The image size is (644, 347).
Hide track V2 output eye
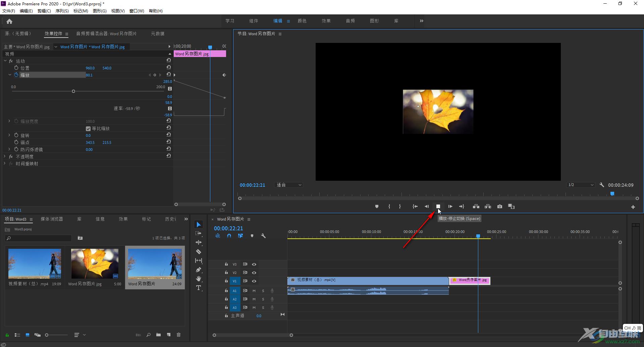click(254, 273)
